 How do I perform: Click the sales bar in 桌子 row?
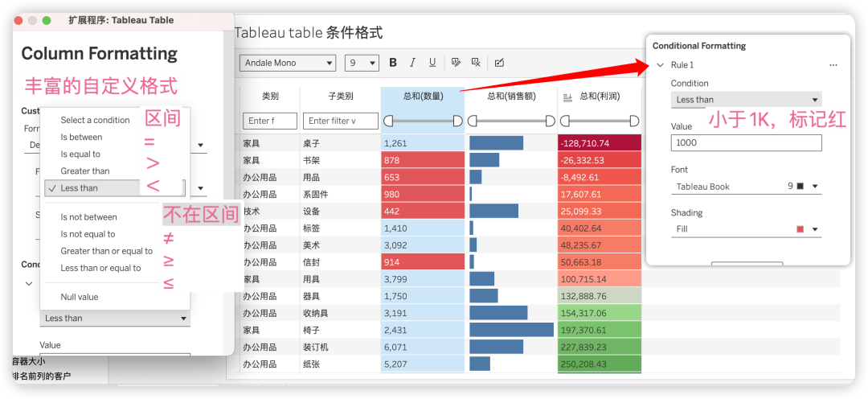point(496,143)
